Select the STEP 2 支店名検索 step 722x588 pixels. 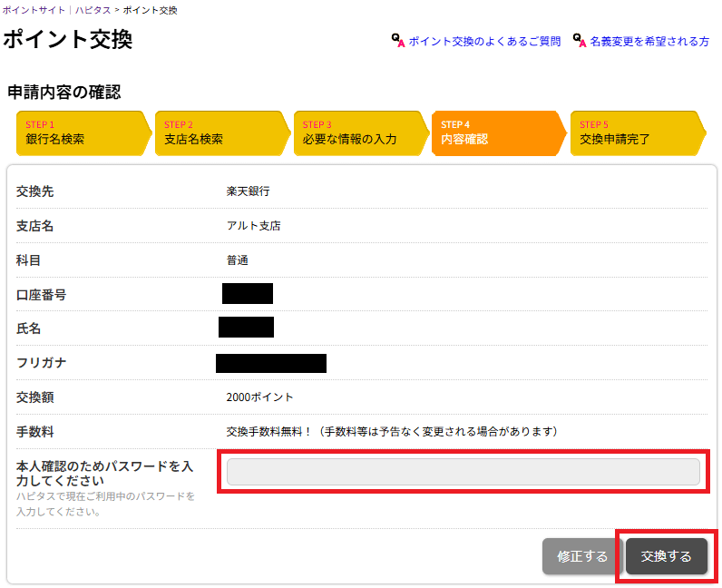pyautogui.click(x=219, y=133)
